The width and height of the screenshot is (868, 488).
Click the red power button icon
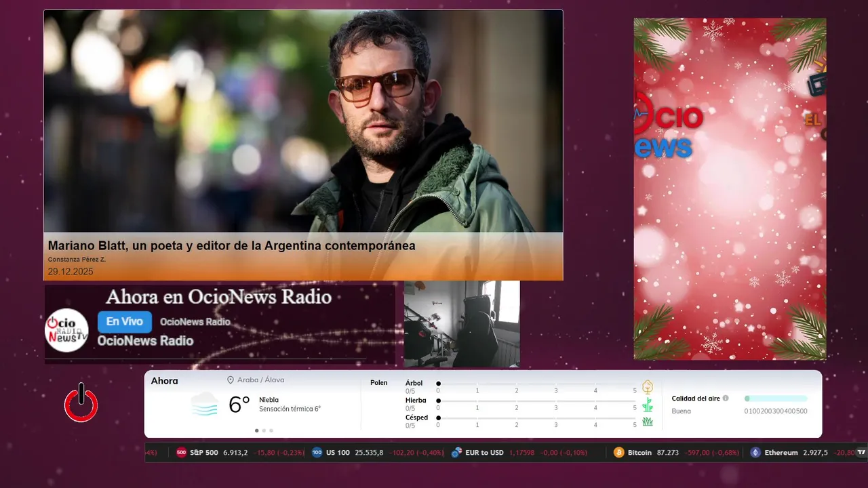click(x=81, y=403)
